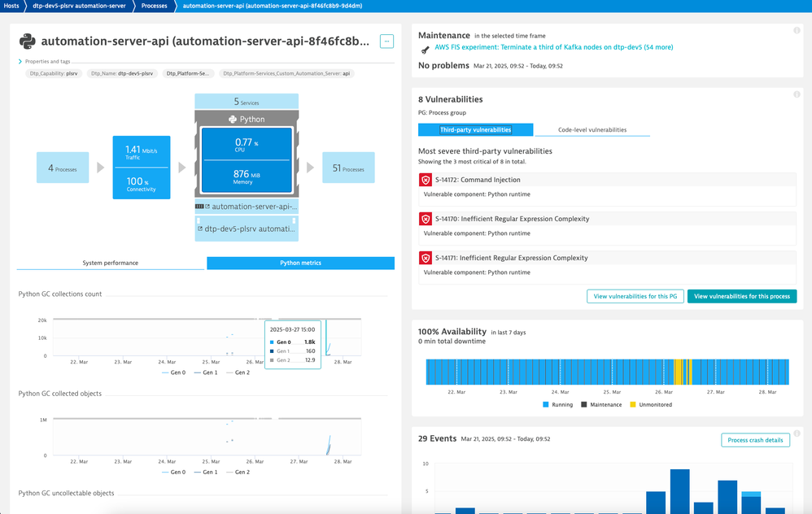Switch to System performance tab
The height and width of the screenshot is (514, 812).
point(111,263)
